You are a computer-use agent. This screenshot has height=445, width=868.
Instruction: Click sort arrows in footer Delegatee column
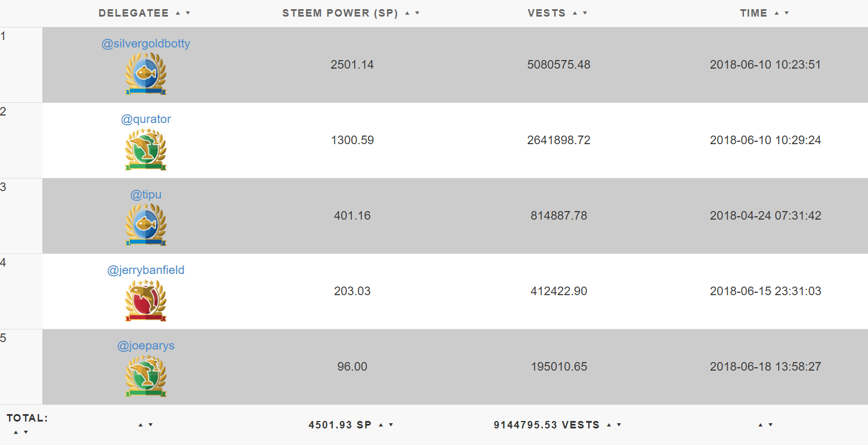[146, 425]
